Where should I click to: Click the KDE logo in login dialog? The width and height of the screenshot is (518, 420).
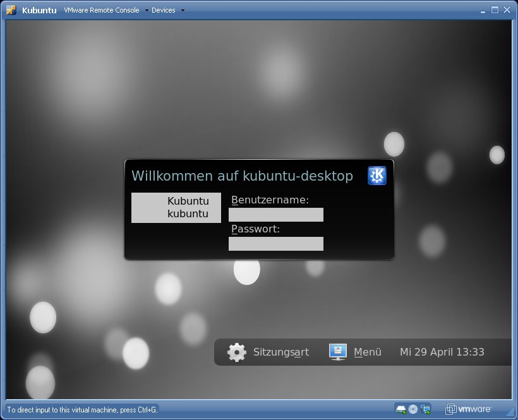pos(377,176)
